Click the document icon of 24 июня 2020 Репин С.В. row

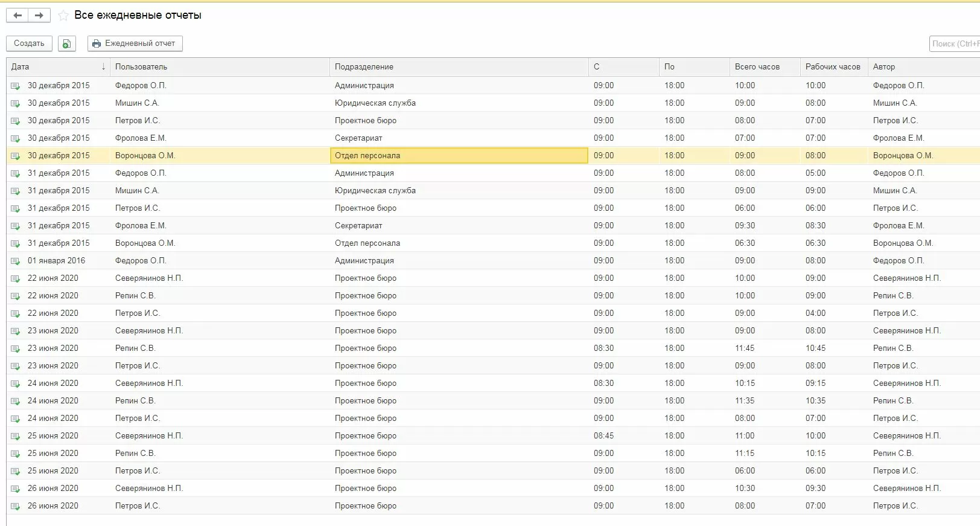coord(15,401)
